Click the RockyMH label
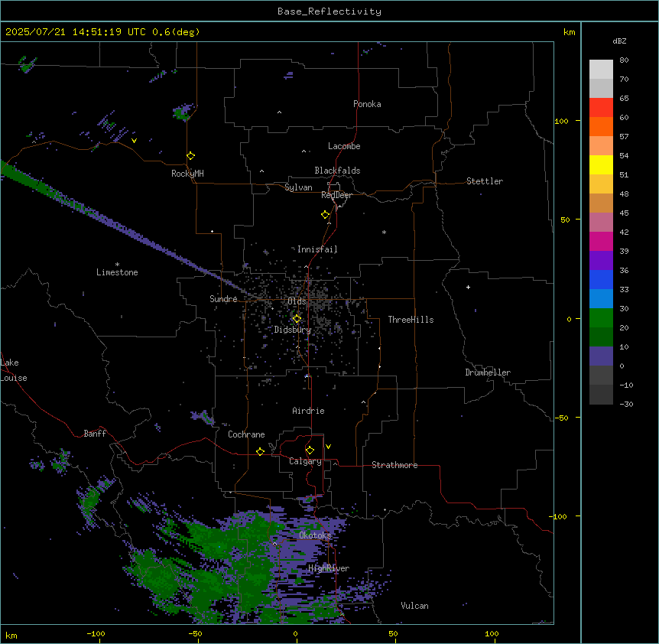This screenshot has width=659, height=644. 187,174
